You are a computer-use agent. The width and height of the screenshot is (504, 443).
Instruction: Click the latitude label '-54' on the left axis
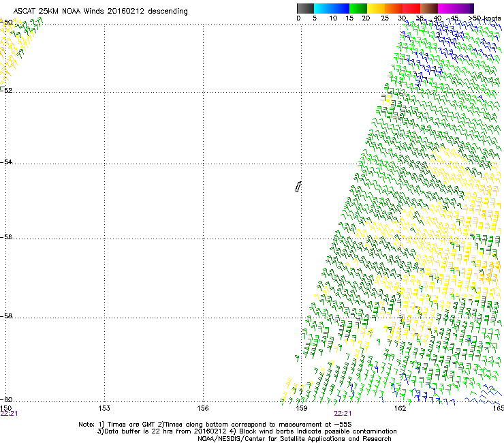pos(6,162)
